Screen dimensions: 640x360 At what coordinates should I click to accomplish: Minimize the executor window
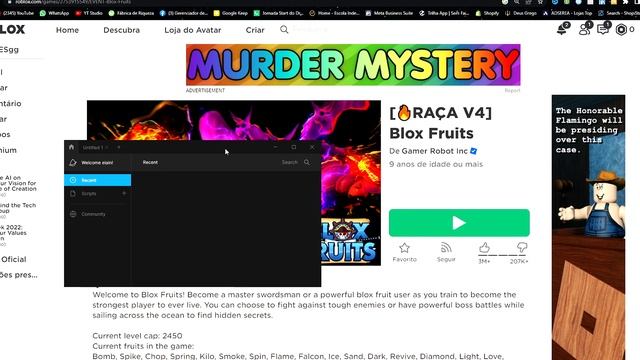(276, 147)
